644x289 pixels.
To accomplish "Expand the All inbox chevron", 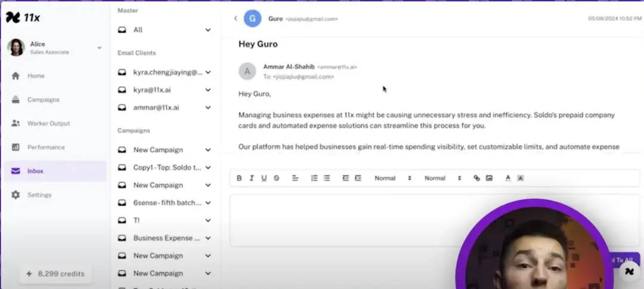I will point(208,30).
